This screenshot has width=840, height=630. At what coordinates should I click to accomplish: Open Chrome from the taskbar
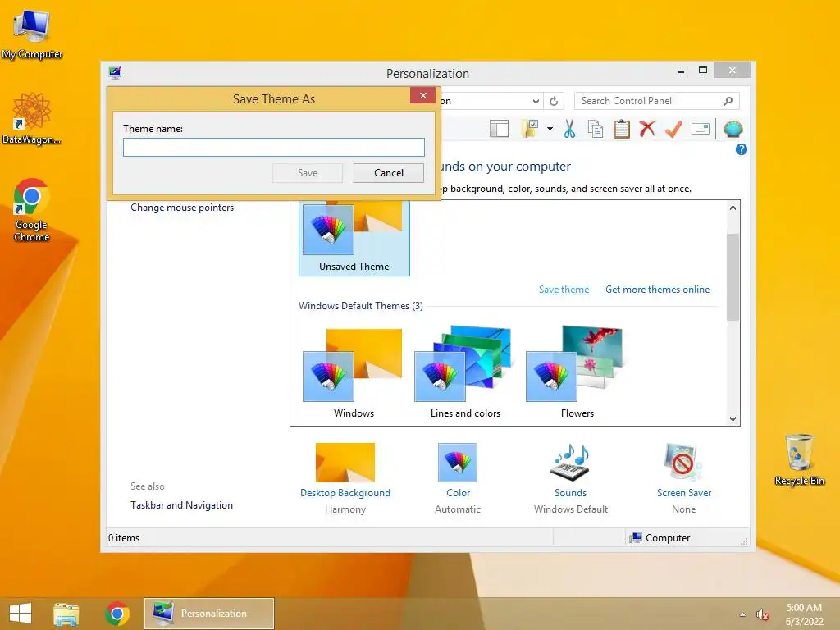[116, 614]
